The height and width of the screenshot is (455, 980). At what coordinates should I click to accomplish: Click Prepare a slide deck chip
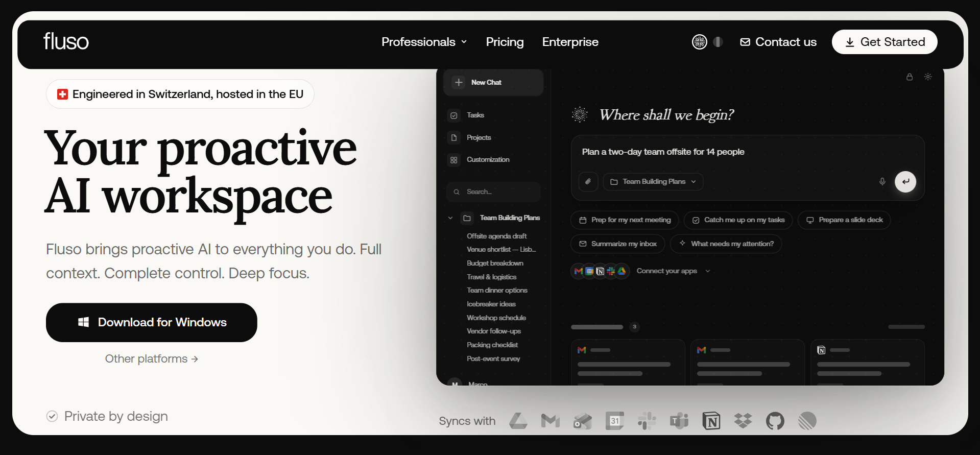(x=844, y=220)
